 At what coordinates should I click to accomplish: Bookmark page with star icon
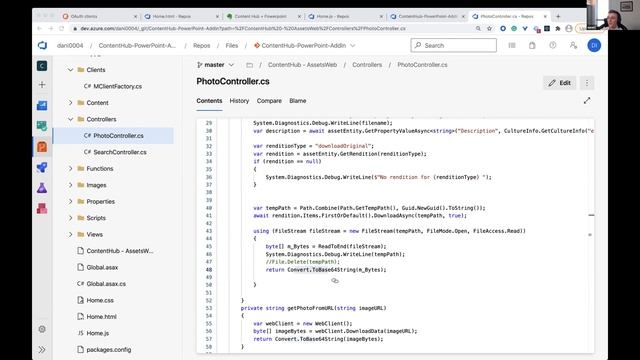[x=489, y=29]
